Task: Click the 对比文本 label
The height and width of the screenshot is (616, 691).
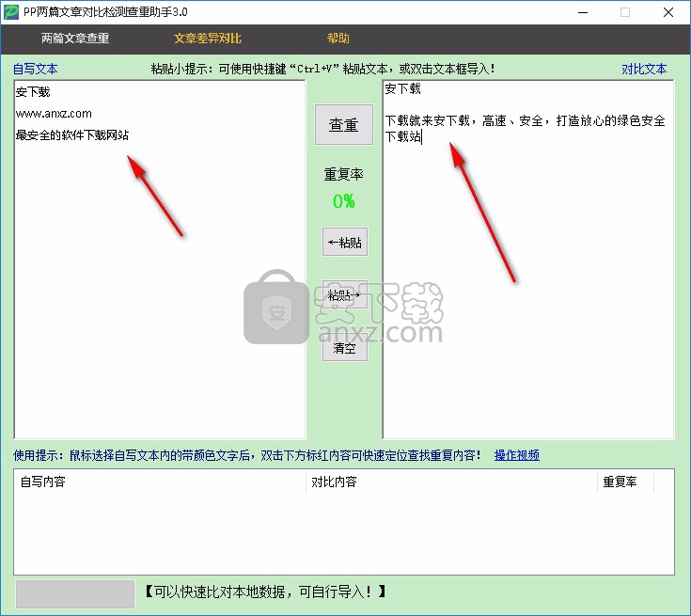Action: point(644,69)
